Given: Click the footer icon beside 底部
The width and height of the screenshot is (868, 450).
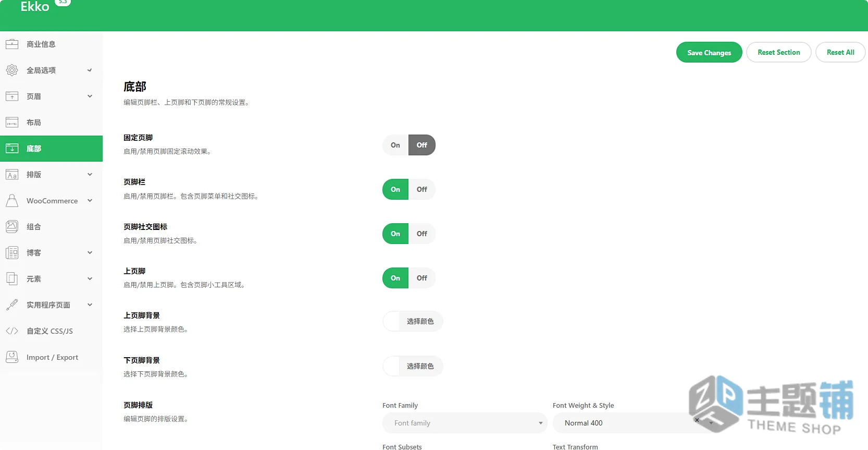Looking at the screenshot, I should [x=12, y=149].
